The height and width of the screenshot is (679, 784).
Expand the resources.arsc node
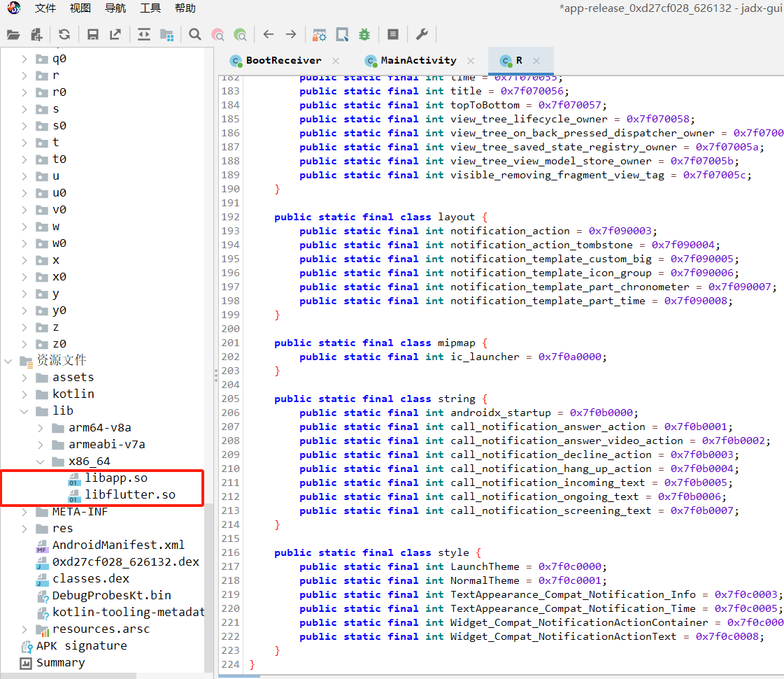(24, 629)
